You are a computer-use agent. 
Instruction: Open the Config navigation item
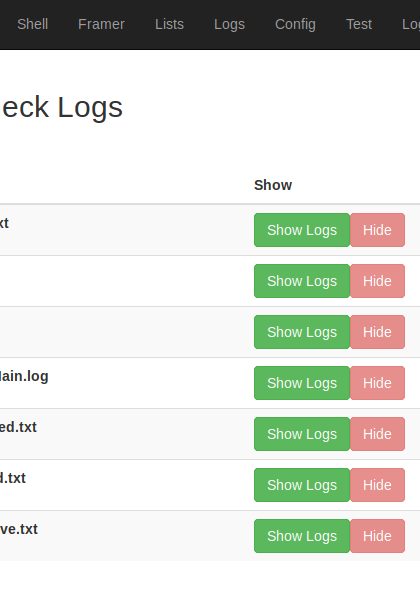[295, 24]
